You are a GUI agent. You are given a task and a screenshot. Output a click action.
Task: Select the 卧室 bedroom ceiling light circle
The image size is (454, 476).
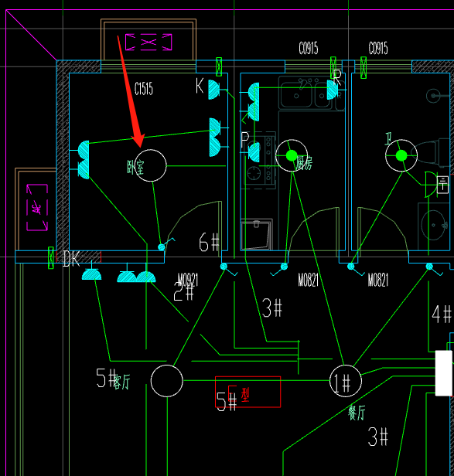pyautogui.click(x=150, y=165)
